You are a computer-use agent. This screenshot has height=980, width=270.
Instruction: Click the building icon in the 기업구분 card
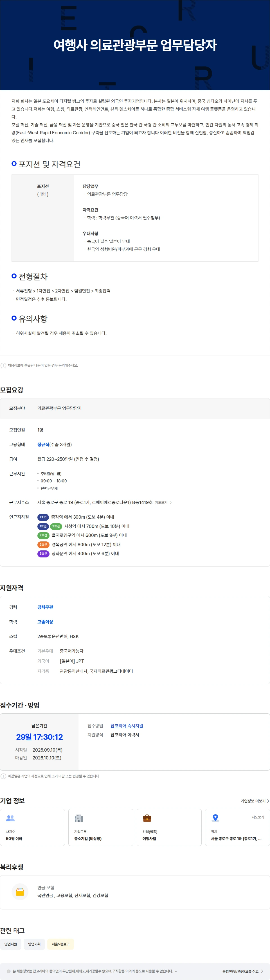click(x=78, y=818)
